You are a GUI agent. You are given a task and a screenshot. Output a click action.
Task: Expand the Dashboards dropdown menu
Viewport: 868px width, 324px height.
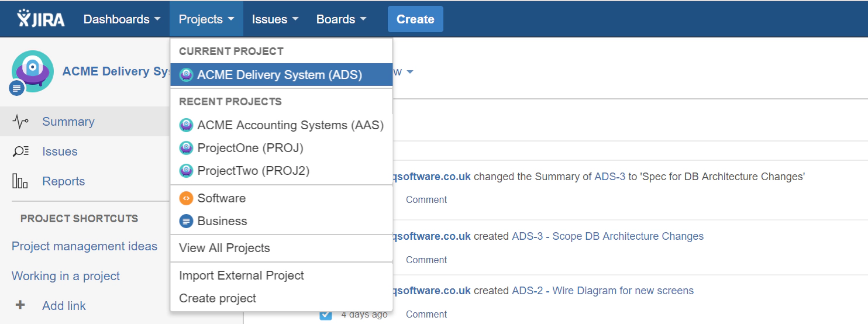[x=122, y=19]
